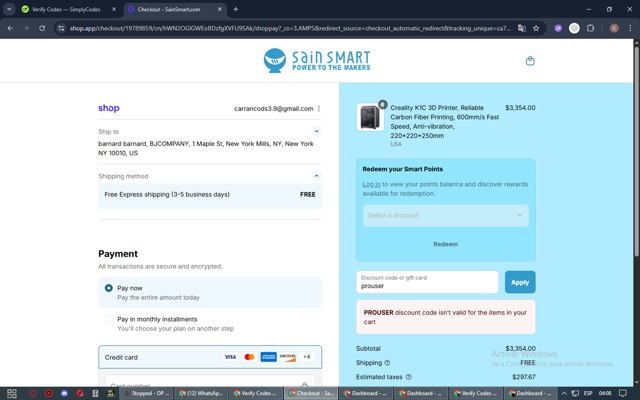Click the 04:08 taskbar clock
640x400 pixels.
[x=605, y=393]
